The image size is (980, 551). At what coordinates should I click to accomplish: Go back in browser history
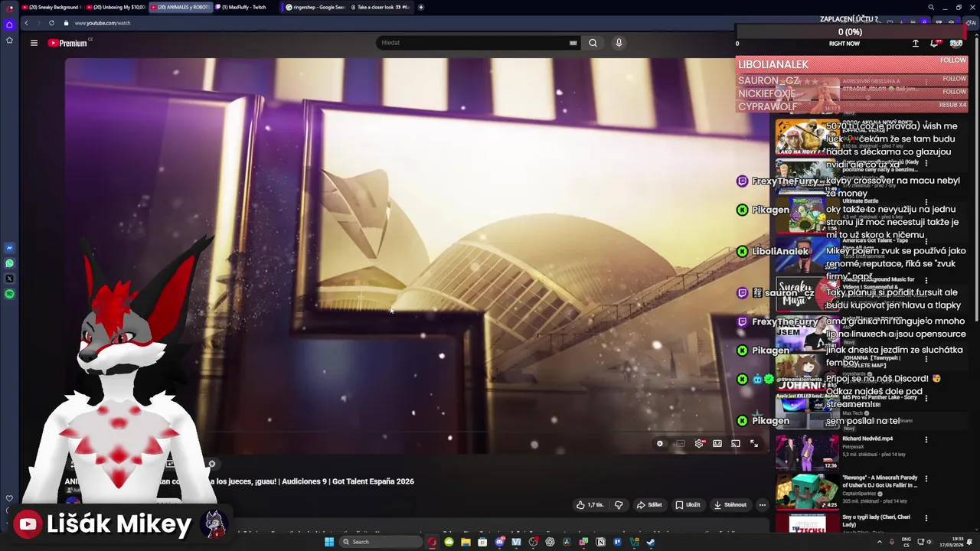tap(26, 23)
